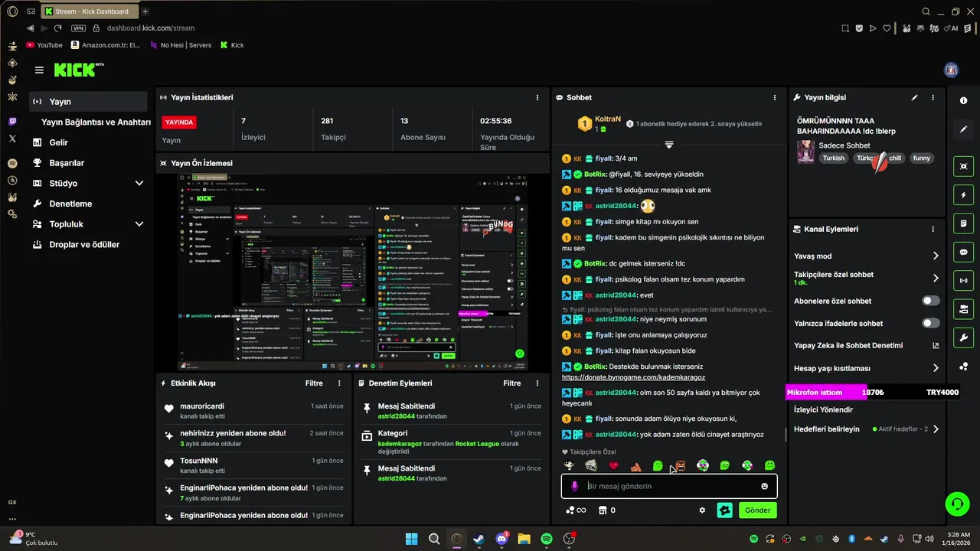Screen dimensions: 980x551
Task: Open the emoji picker in the message box
Action: (x=764, y=486)
